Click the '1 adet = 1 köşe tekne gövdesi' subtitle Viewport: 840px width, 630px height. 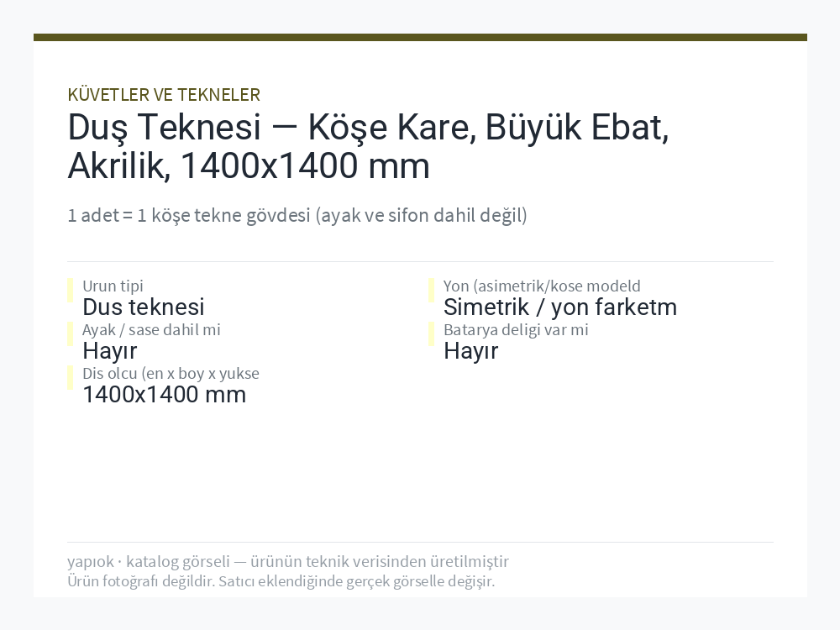pos(297,215)
